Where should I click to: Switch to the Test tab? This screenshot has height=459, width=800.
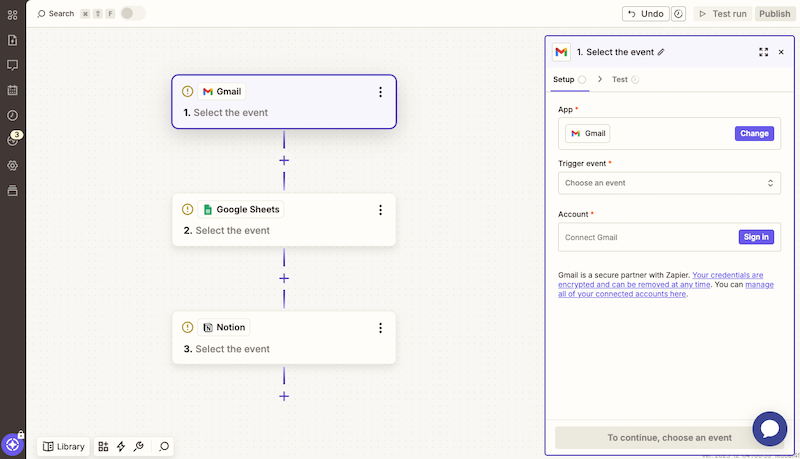tap(626, 80)
